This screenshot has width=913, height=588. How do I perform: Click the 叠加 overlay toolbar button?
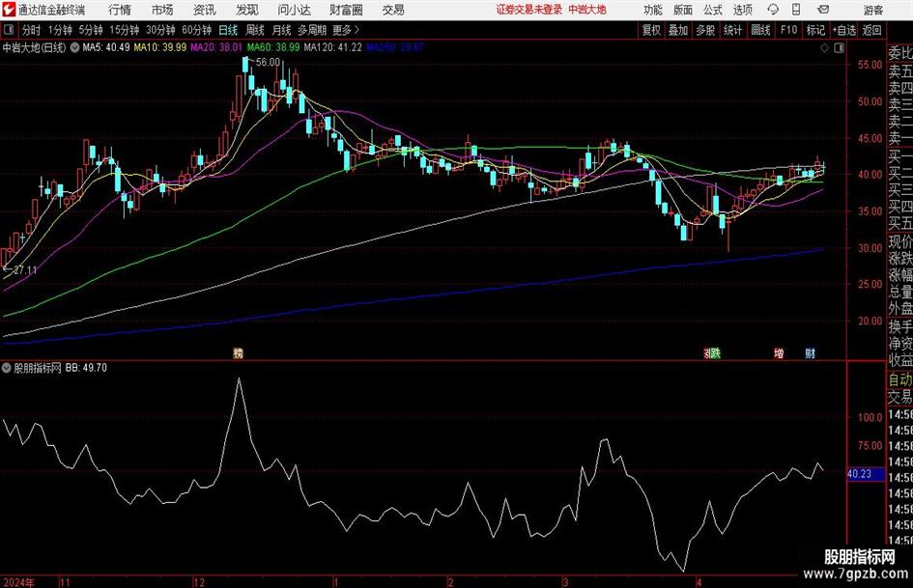pos(678,30)
